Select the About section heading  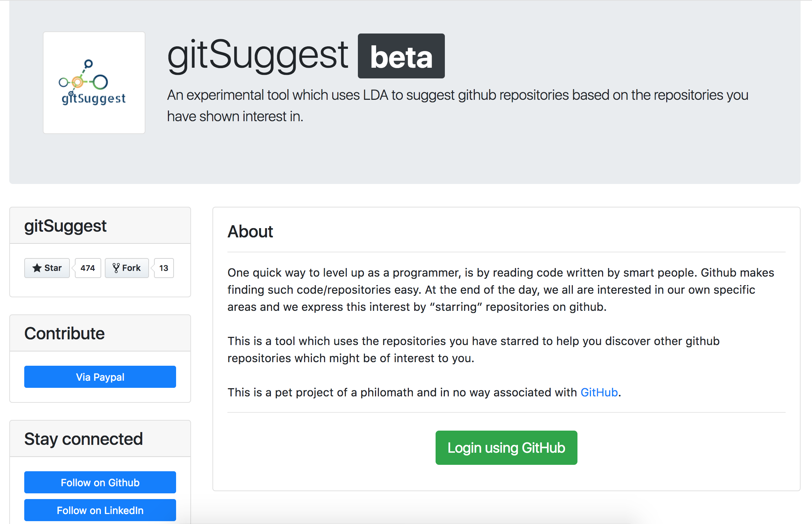(x=250, y=231)
